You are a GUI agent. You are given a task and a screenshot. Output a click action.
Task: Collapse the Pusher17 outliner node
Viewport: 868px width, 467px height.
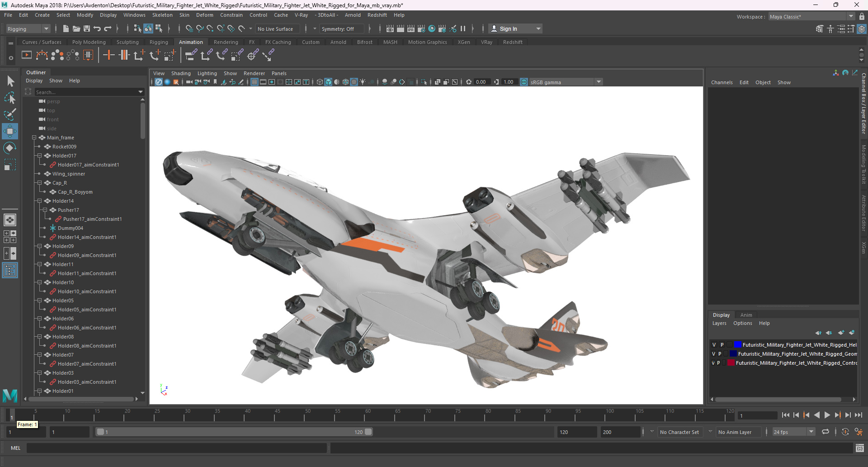[45, 210]
